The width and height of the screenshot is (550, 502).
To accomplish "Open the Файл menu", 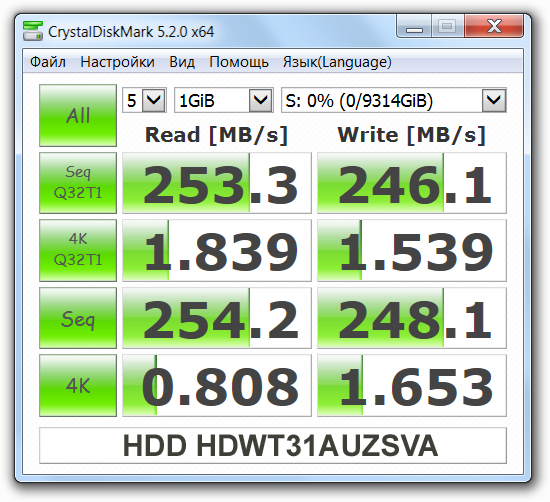I will pyautogui.click(x=48, y=62).
